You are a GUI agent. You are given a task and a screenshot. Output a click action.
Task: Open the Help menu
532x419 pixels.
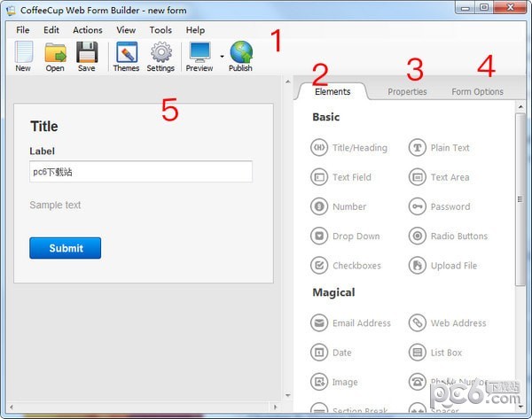195,30
